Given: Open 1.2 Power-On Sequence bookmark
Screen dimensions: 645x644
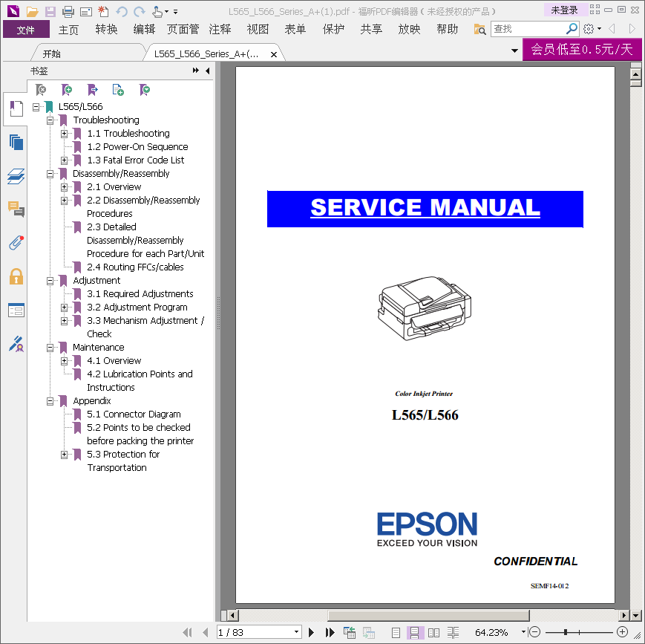Looking at the screenshot, I should 137,147.
